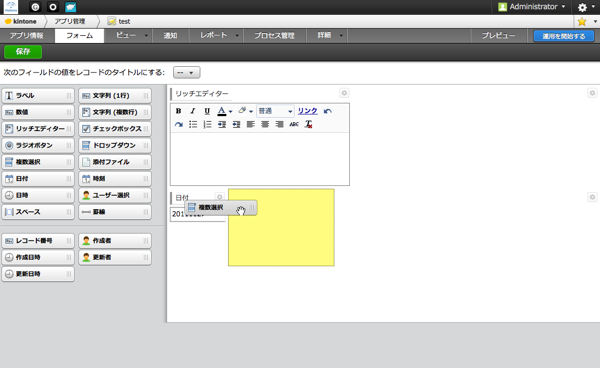Image resolution: width=600 pixels, height=368 pixels.
Task: Toggle underline formatting in the rich editor
Action: click(207, 111)
